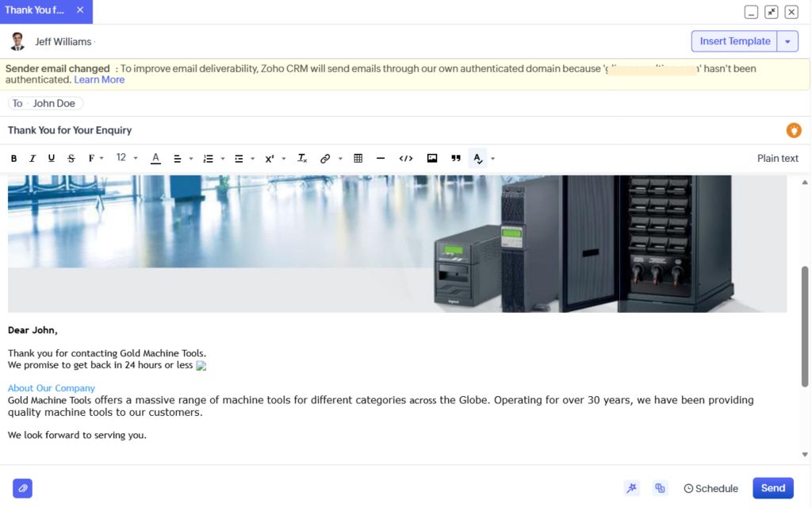Insert an image

point(432,159)
